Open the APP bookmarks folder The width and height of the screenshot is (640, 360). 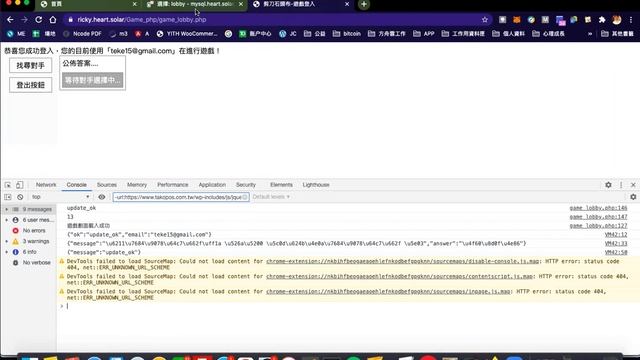tap(424, 34)
